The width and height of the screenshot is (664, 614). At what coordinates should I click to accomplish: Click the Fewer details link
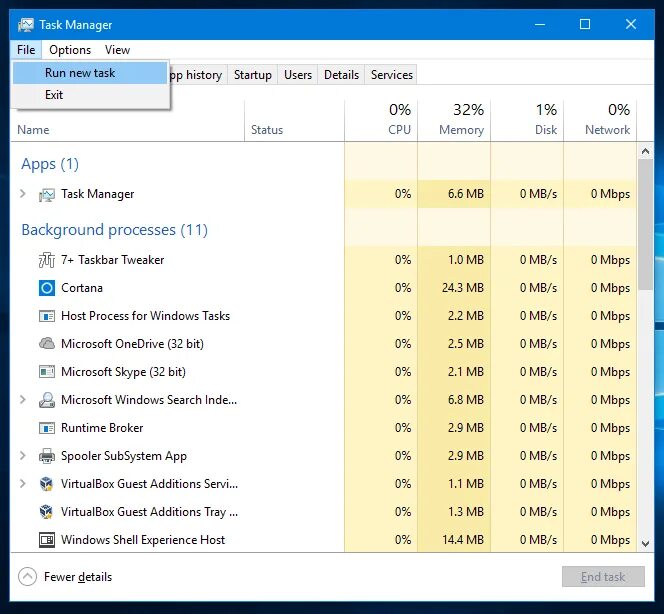(78, 577)
